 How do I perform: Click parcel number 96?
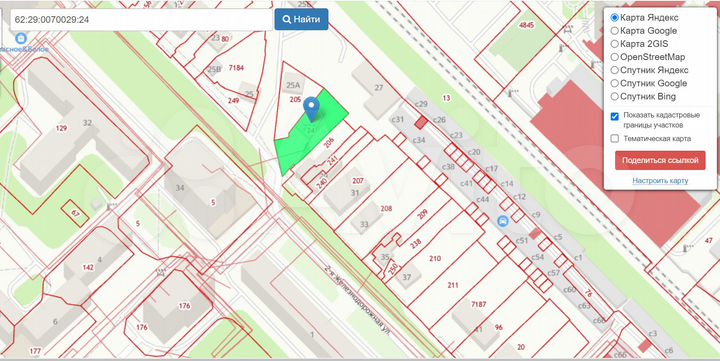click(499, 327)
